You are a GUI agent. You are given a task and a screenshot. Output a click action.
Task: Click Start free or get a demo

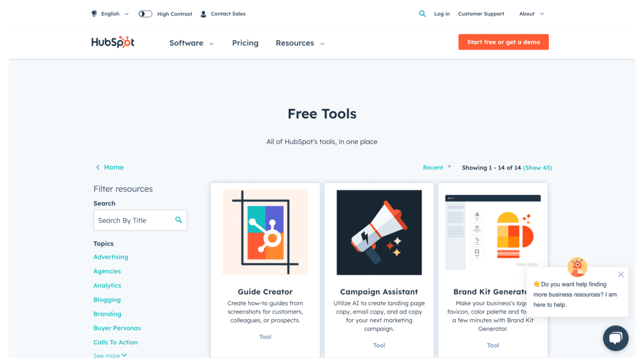click(504, 42)
